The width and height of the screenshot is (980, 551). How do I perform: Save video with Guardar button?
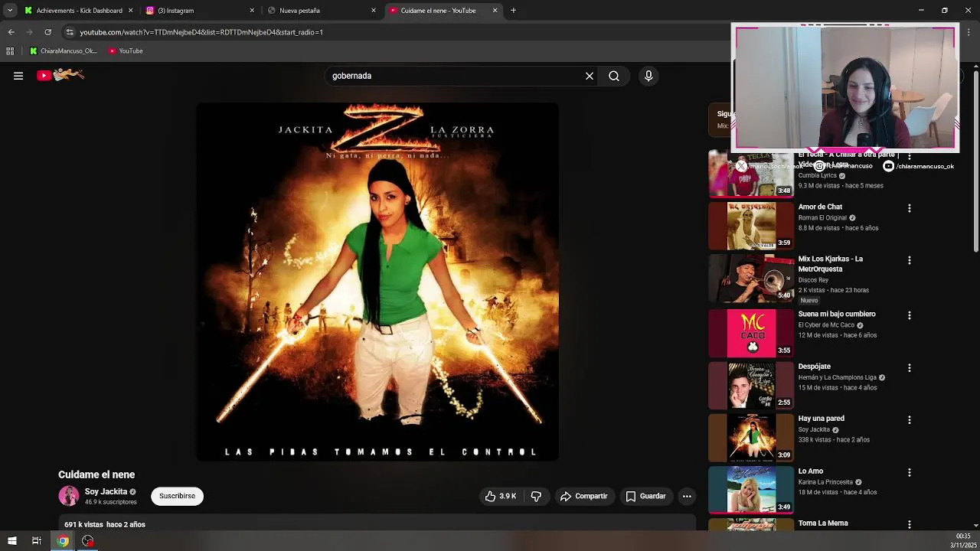645,496
